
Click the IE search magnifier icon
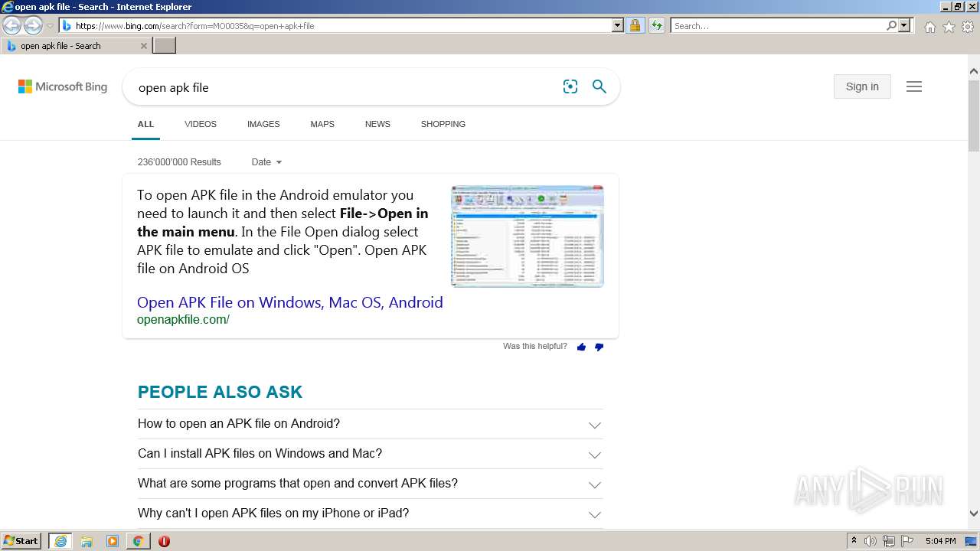[891, 25]
